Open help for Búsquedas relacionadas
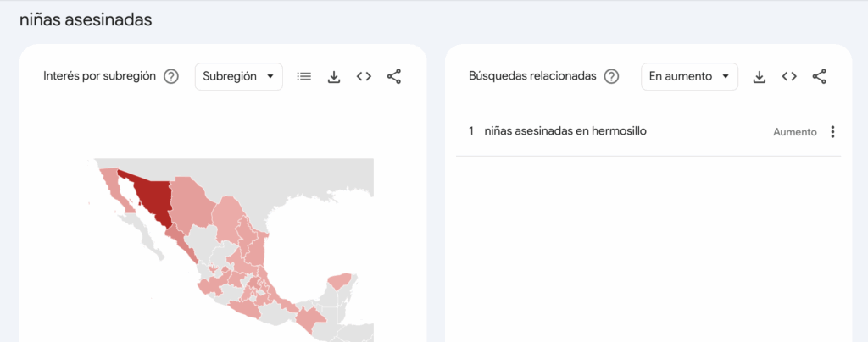 (x=612, y=76)
